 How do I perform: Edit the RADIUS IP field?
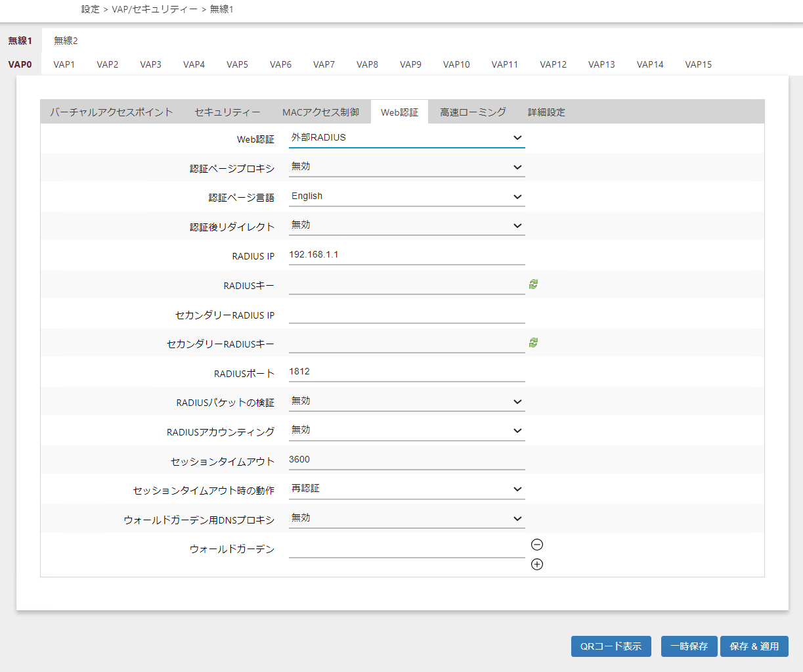click(407, 255)
